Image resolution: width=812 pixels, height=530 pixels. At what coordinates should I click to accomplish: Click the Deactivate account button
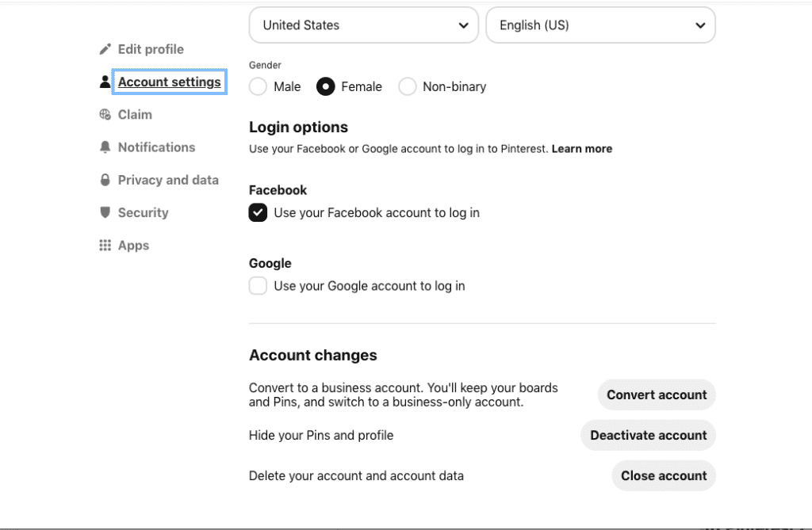pos(648,435)
